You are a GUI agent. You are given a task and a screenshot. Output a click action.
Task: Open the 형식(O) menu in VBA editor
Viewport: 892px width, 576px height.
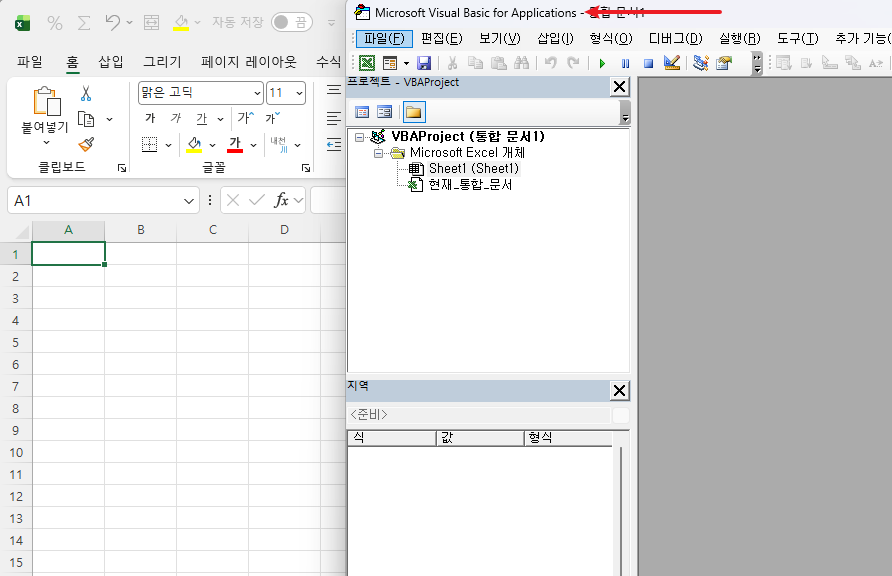click(610, 39)
